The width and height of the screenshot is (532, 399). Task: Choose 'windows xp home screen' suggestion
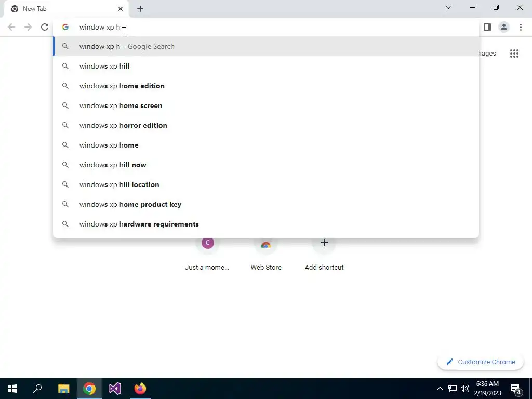click(x=266, y=105)
